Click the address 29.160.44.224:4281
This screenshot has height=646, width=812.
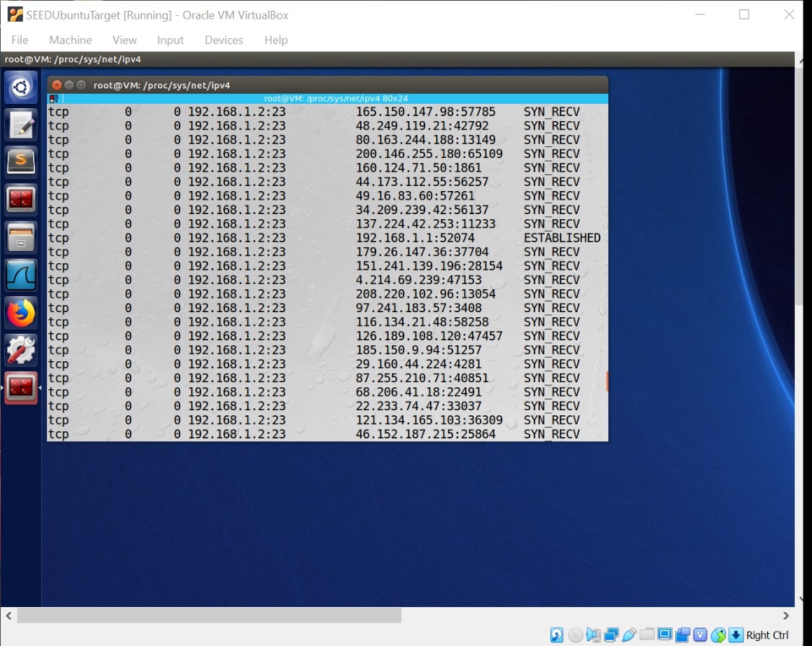[x=419, y=364]
